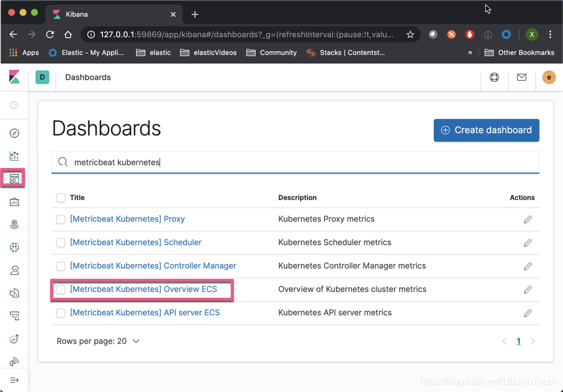
Task: Open [Metricbeat Kubernetes] Scheduler dashboard
Action: (135, 242)
